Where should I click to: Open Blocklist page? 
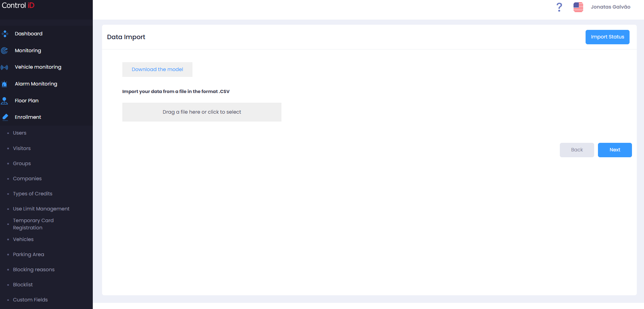pyautogui.click(x=23, y=285)
